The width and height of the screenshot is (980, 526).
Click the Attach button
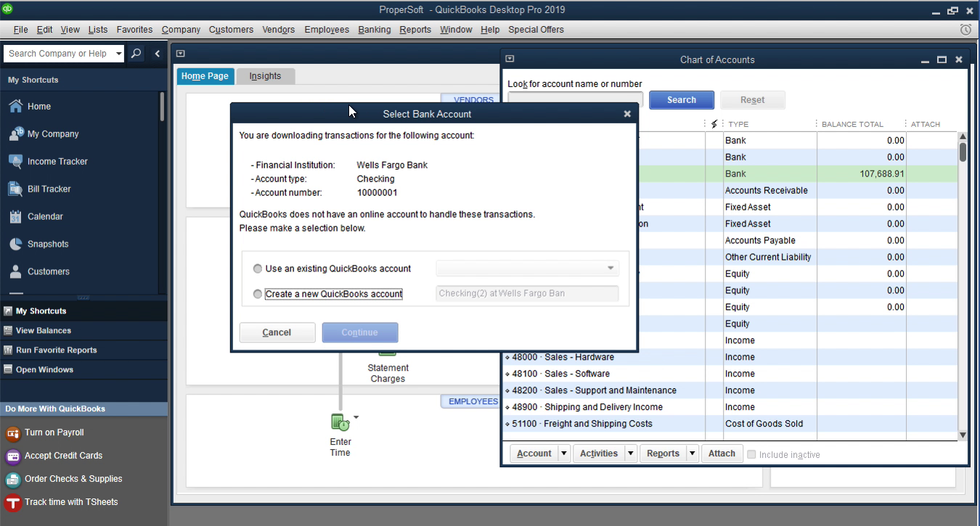tap(722, 453)
